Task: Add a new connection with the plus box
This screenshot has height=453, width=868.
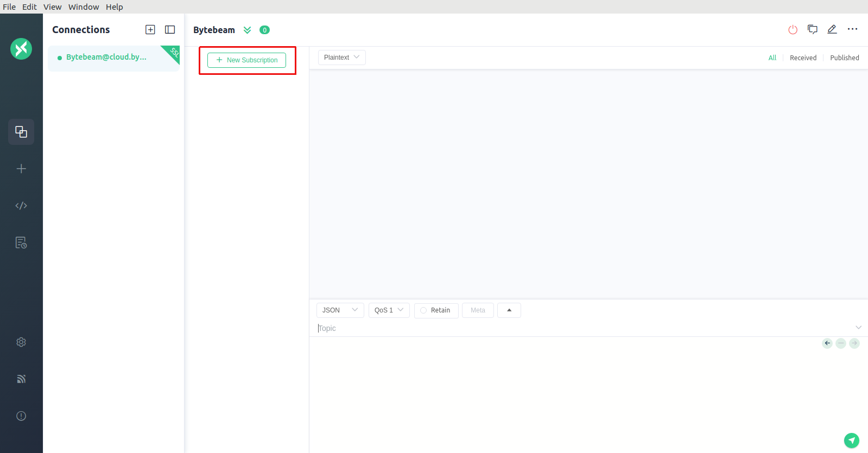Action: pos(150,30)
